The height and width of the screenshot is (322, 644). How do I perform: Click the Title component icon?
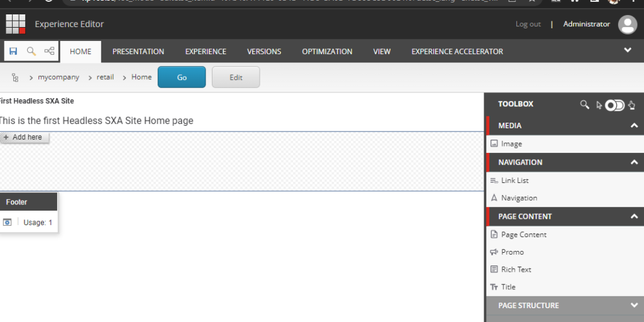[494, 287]
